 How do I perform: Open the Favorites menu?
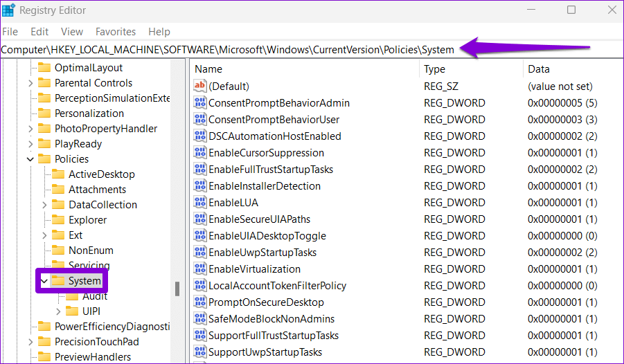tap(116, 31)
